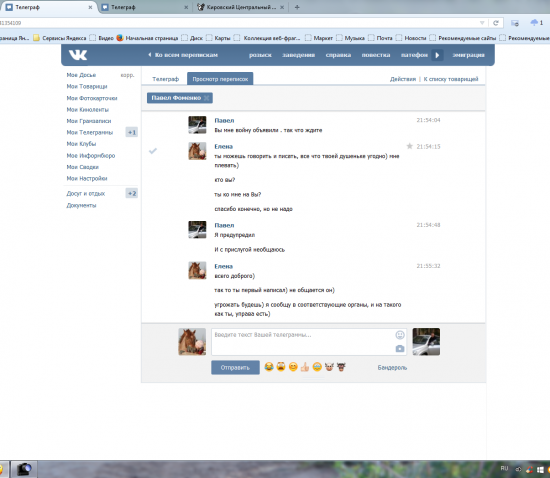Reload the page with refresh icon
Image resolution: width=550 pixels, height=478 pixels.
coord(496,23)
